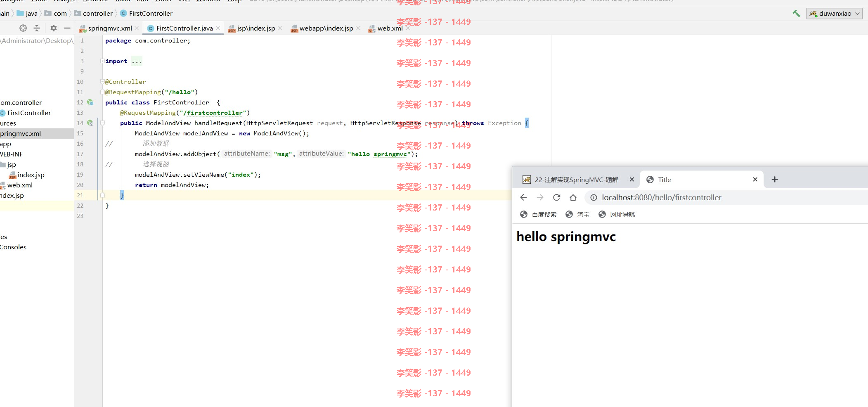Open the duwanxiao run configuration dropdown
Image resolution: width=868 pixels, height=407 pixels.
(835, 13)
